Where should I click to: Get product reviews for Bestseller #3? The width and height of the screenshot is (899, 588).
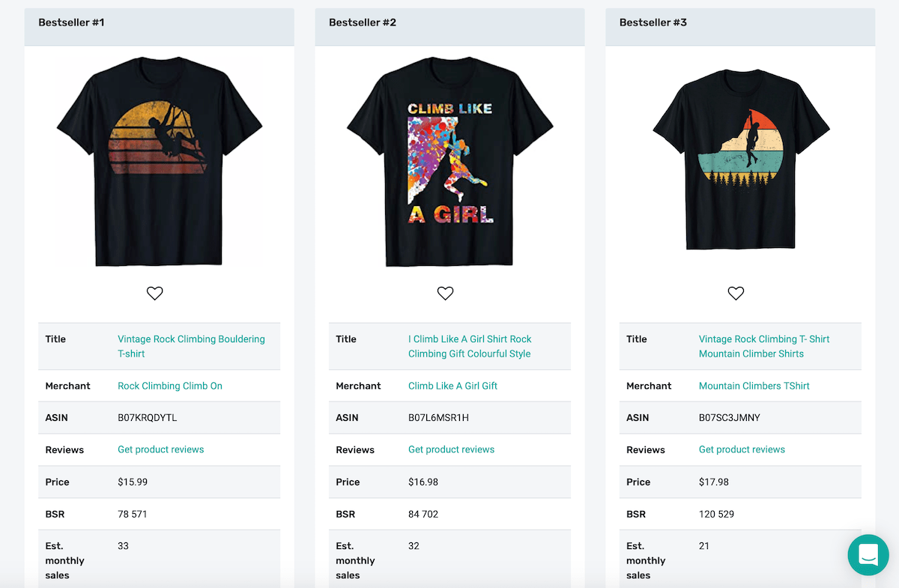pos(742,449)
